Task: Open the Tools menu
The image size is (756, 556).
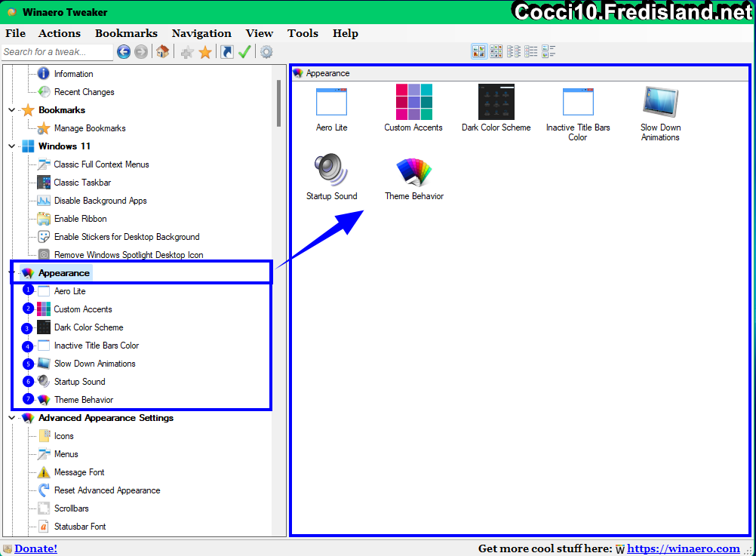Action: tap(303, 33)
